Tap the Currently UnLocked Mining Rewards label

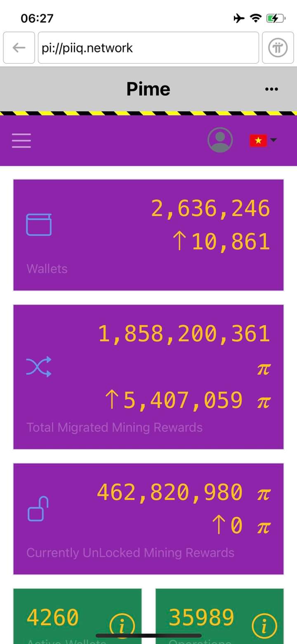pos(130,553)
